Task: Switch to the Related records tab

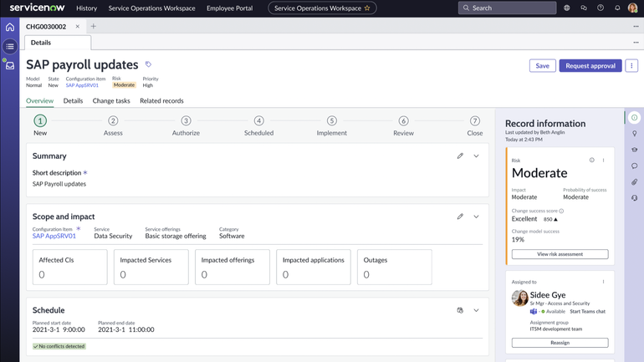Action: pos(161,101)
